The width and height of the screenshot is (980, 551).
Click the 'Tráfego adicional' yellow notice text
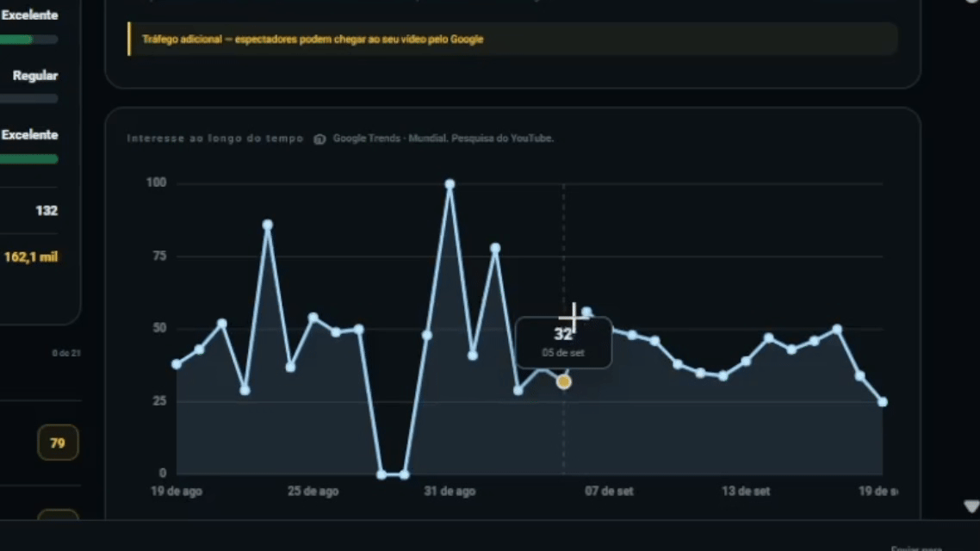313,40
